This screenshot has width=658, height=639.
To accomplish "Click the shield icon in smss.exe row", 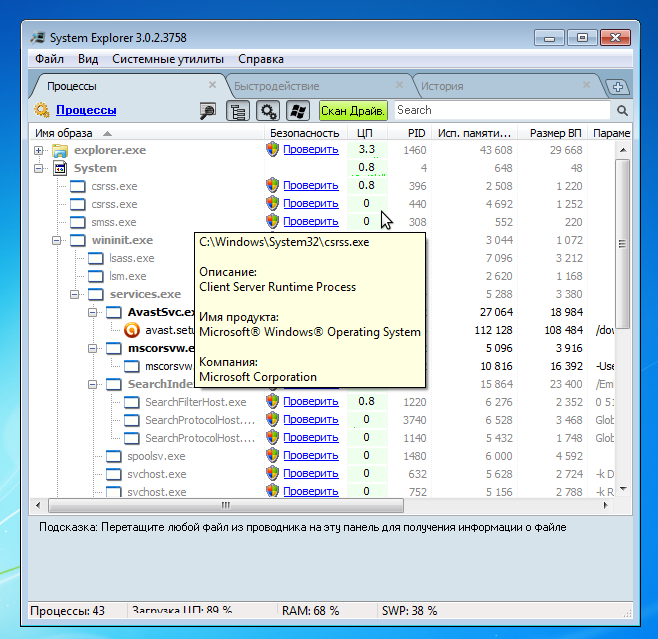I will pos(272,222).
